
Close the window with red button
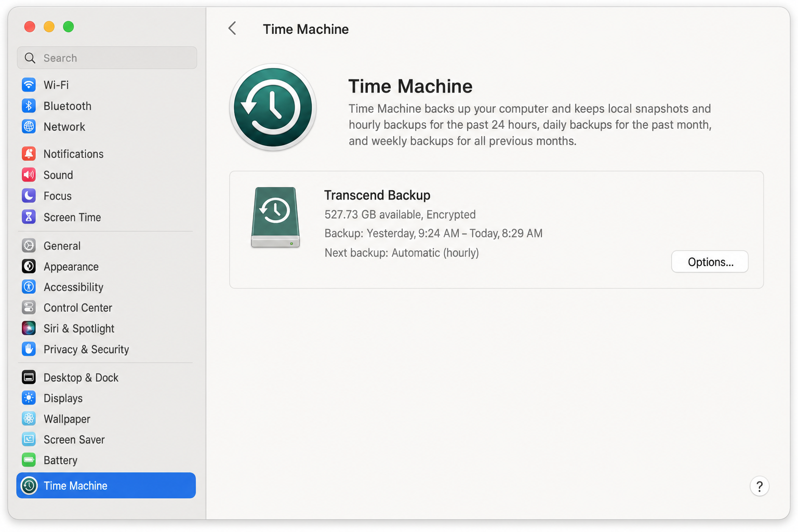[30, 26]
